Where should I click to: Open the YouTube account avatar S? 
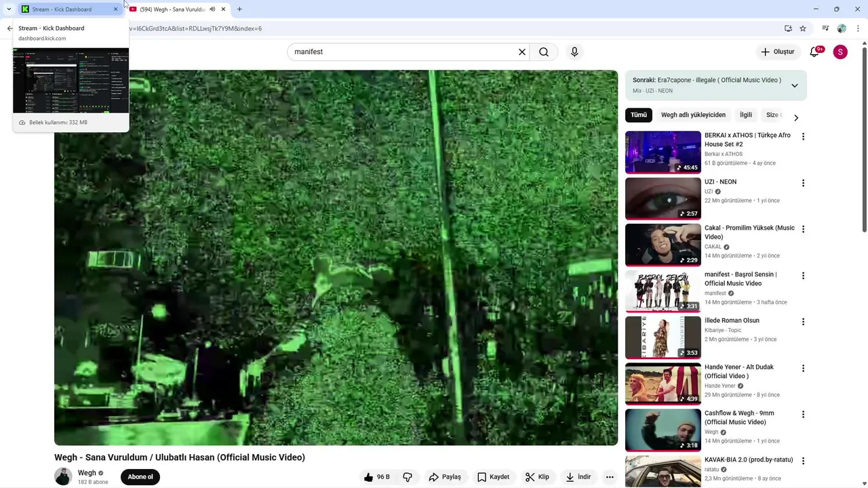[x=840, y=52]
